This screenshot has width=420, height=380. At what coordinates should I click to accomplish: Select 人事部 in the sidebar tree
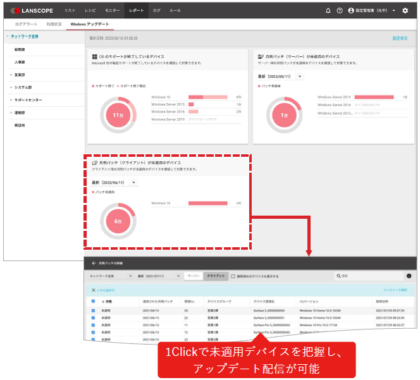[x=20, y=62]
